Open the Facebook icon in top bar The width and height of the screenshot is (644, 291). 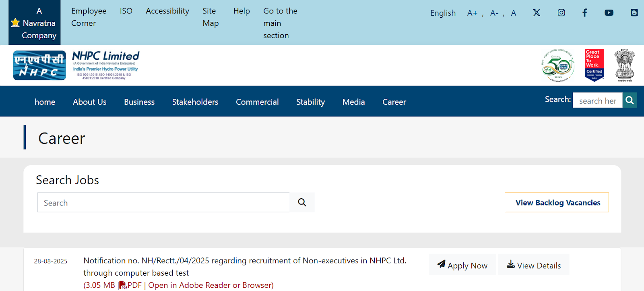pos(585,13)
